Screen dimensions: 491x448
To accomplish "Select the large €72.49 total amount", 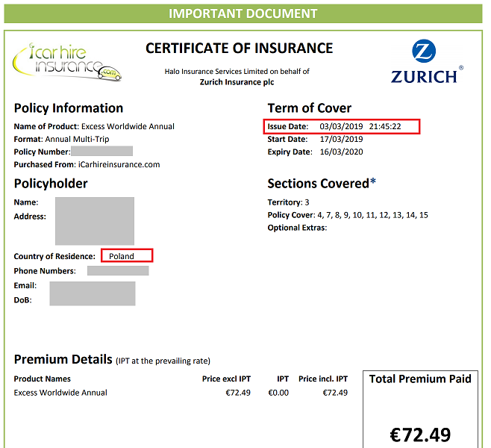I will [420, 435].
